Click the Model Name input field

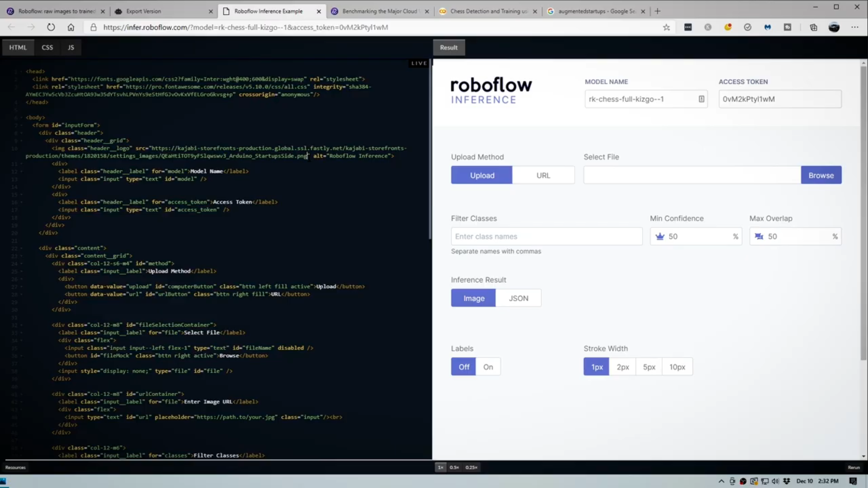point(646,99)
